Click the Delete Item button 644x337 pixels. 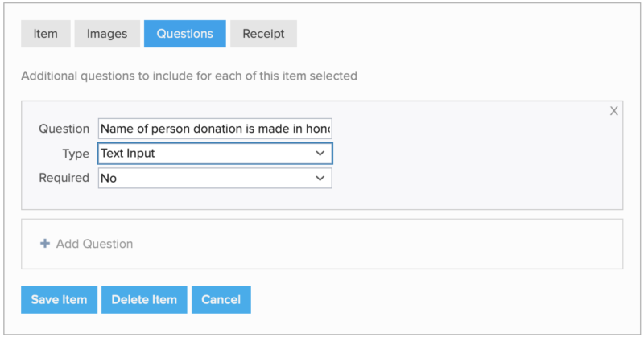point(144,299)
